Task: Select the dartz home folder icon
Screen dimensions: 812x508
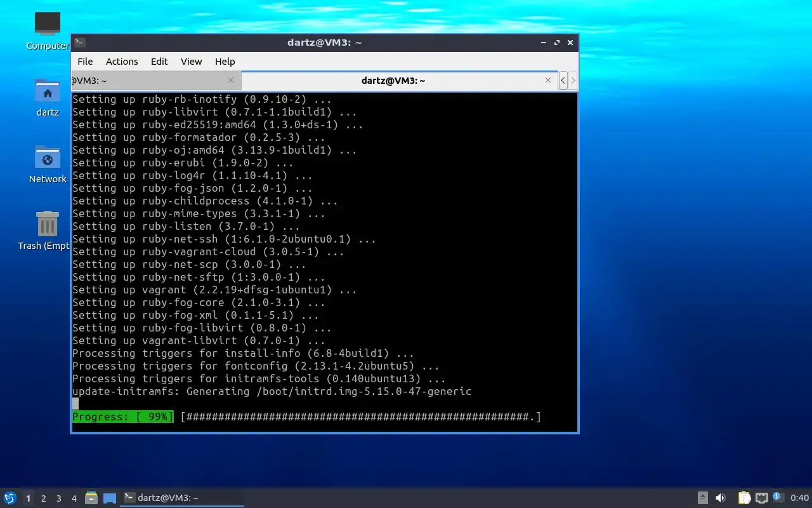Action: click(x=48, y=98)
